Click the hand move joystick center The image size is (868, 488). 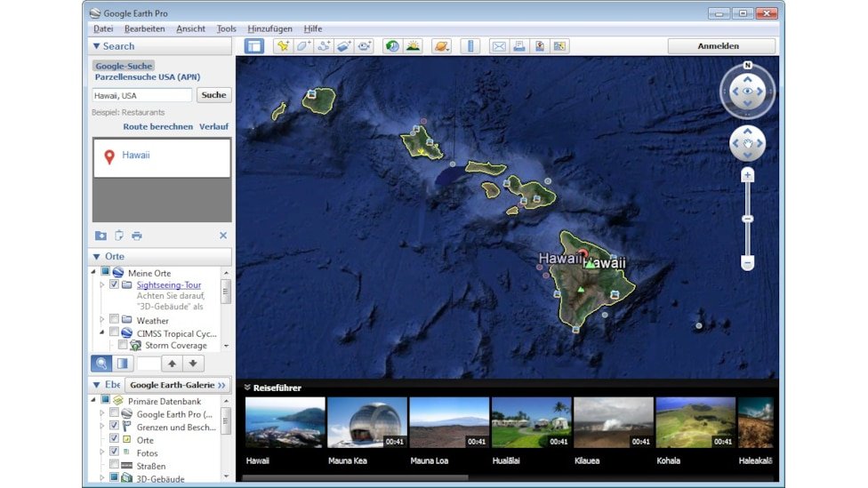coord(747,143)
